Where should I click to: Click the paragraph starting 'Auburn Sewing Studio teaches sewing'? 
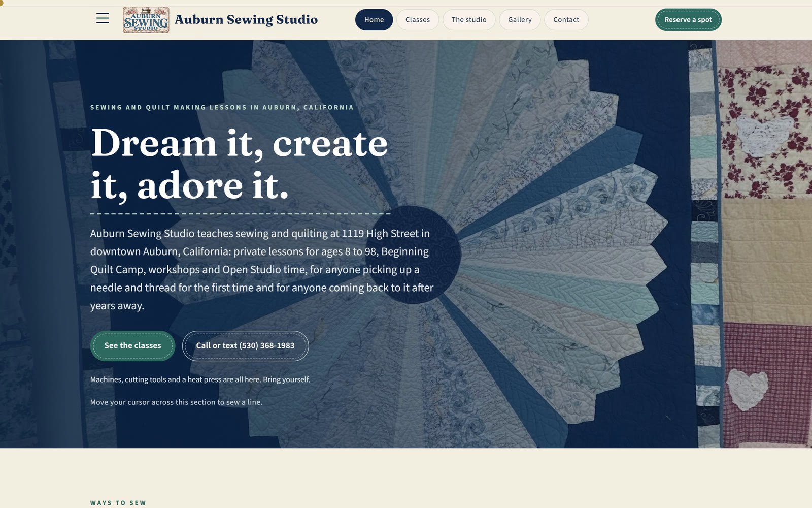(262, 270)
